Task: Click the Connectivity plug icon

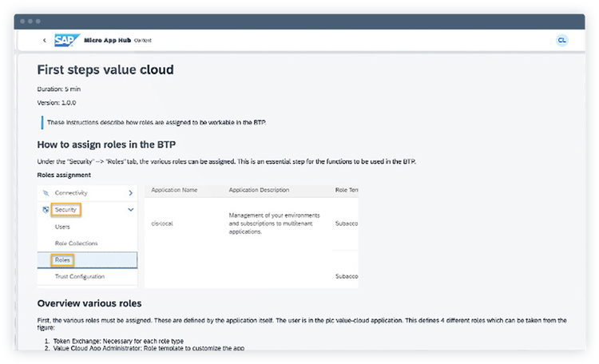Action: point(46,193)
